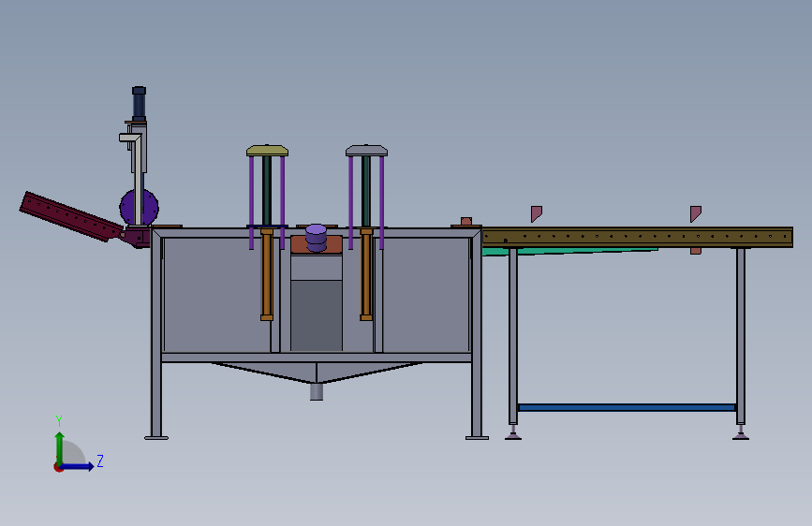Select the olive top plate of left press
Image resolution: width=812 pixels, height=526 pixels.
[267, 151]
